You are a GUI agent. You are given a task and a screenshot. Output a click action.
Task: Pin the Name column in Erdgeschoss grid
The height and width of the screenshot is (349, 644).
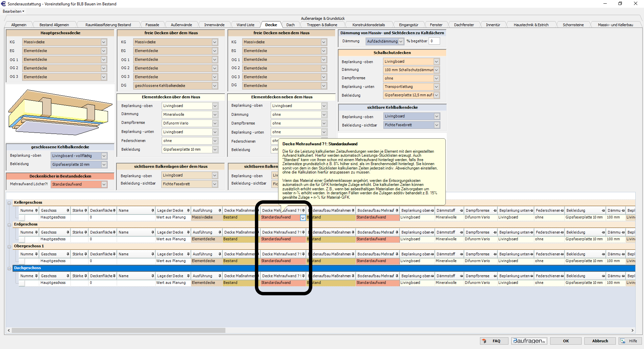pos(153,233)
